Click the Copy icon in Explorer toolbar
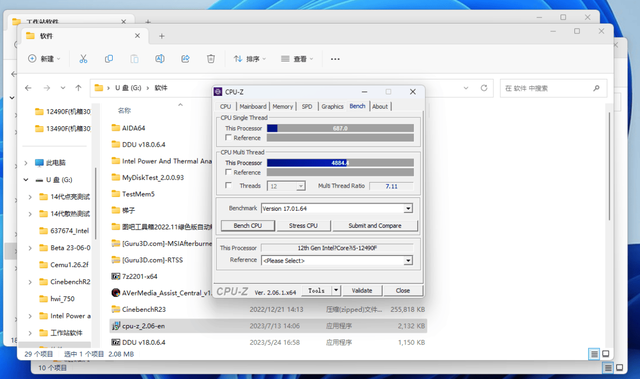The image size is (640, 379). click(109, 59)
